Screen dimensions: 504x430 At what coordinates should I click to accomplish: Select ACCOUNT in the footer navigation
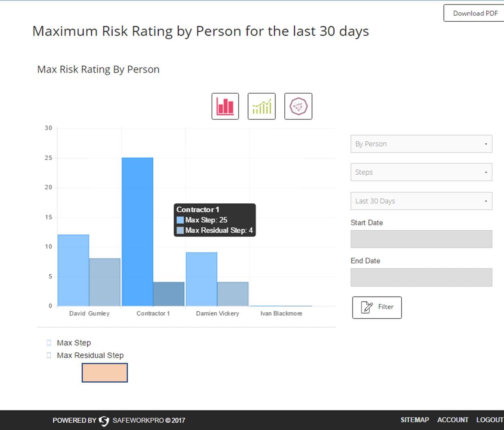(x=453, y=420)
